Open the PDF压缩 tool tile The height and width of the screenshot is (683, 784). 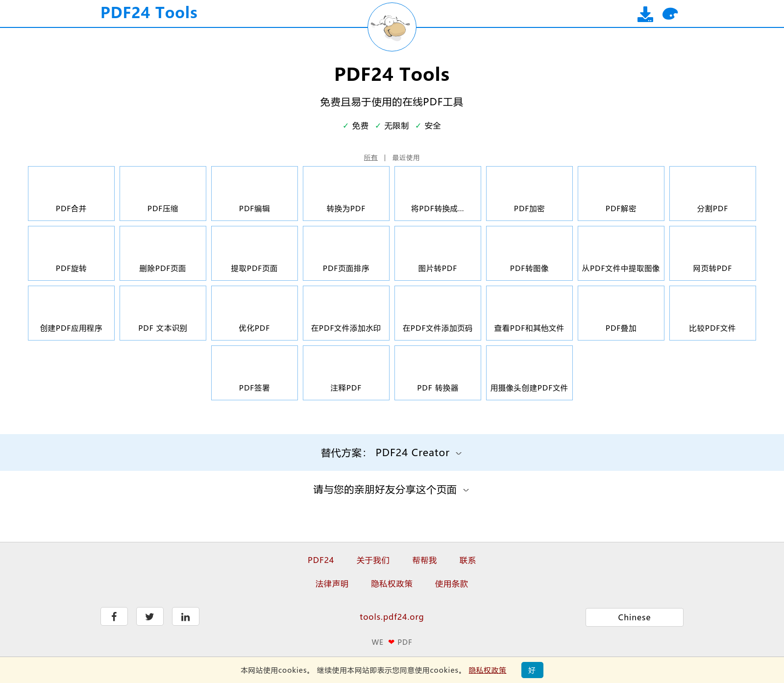tap(163, 194)
